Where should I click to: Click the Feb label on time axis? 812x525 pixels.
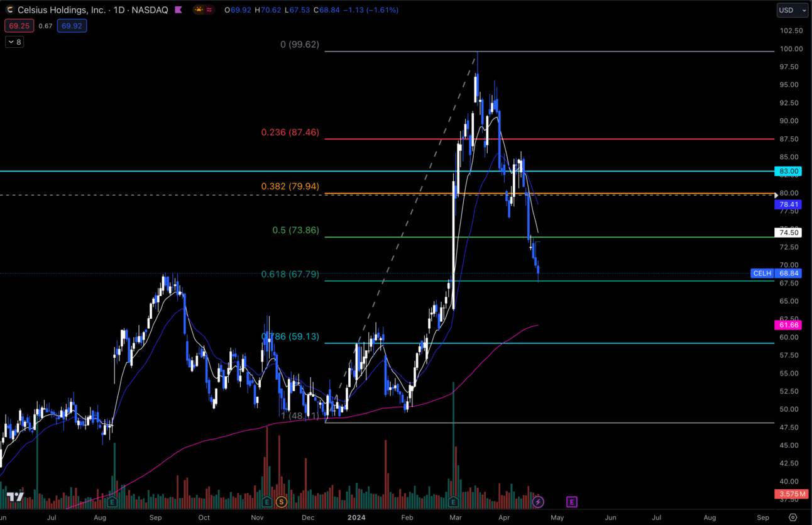pos(407,517)
